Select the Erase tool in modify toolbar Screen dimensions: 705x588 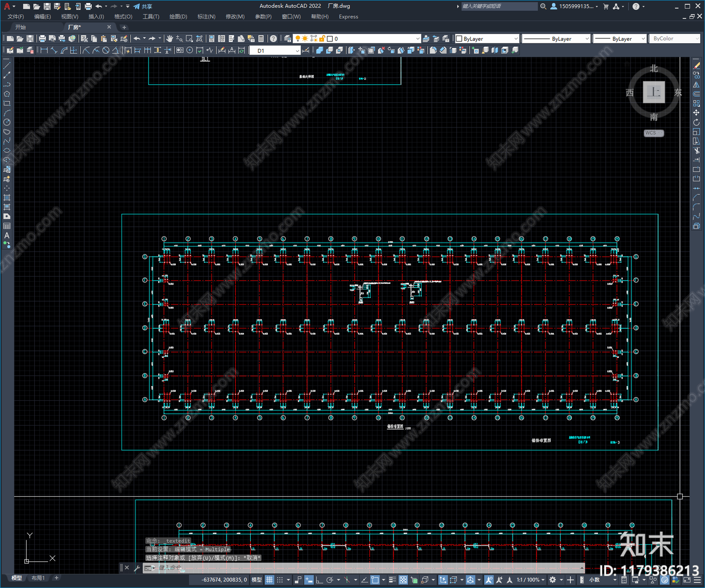point(696,65)
